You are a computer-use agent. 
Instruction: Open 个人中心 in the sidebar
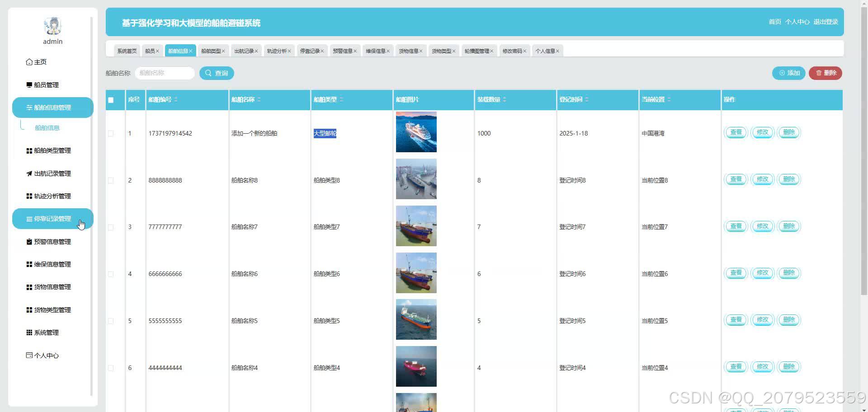[x=42, y=356]
